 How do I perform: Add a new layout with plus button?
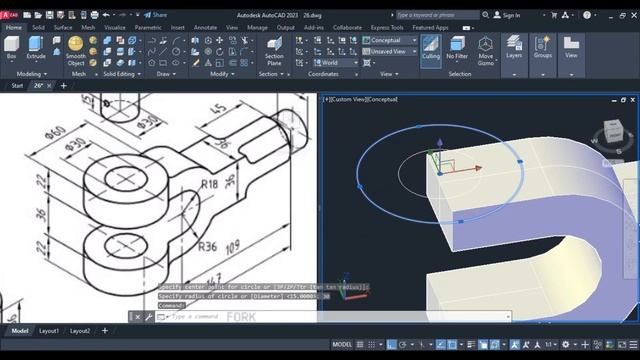pos(105,331)
